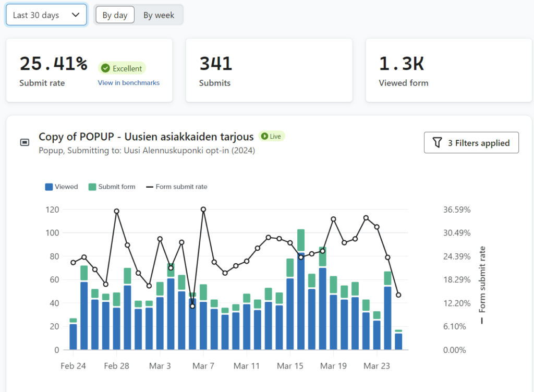Open the 3 Filters applied button
This screenshot has height=392, width=534.
471,143
